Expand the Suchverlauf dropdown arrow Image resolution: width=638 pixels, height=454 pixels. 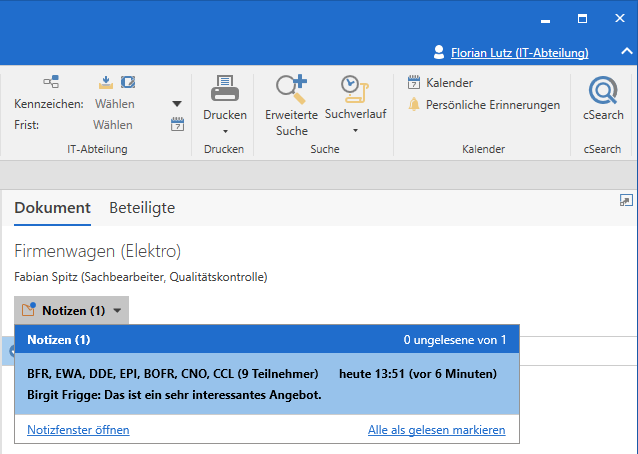(x=354, y=130)
